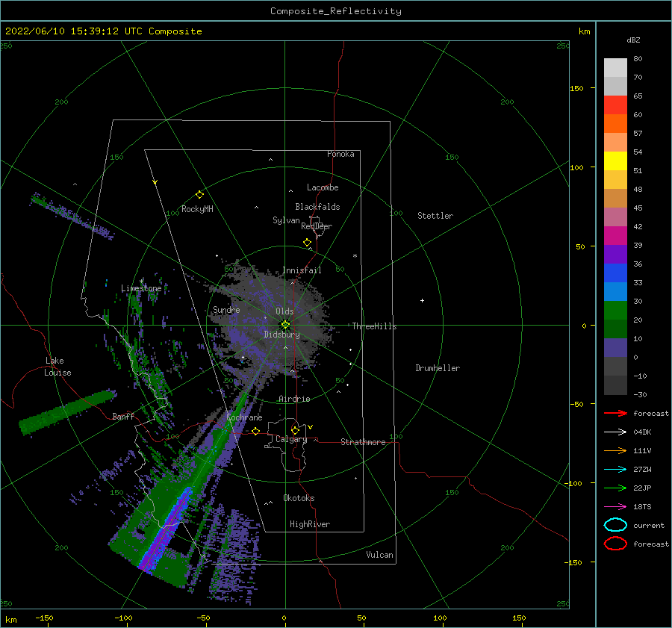
Task: Click the Okotoks label
Action: pos(299,498)
